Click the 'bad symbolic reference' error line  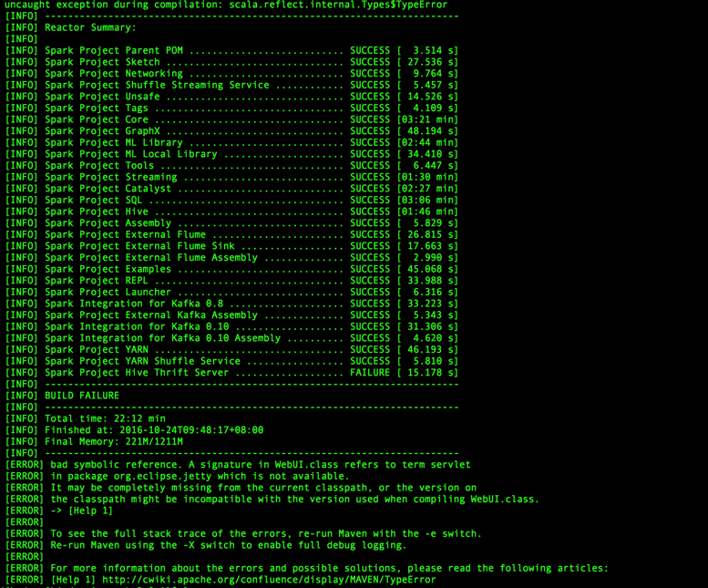coord(238,465)
